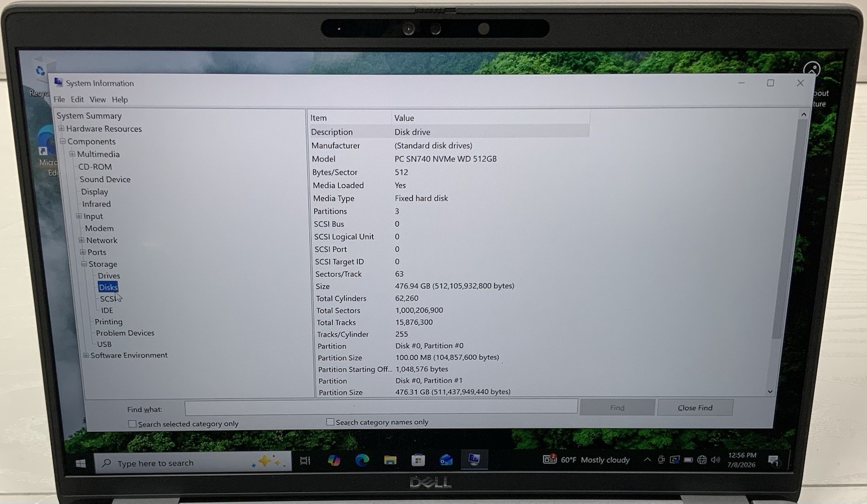Open Microsoft Edge from the taskbar

pyautogui.click(x=362, y=461)
